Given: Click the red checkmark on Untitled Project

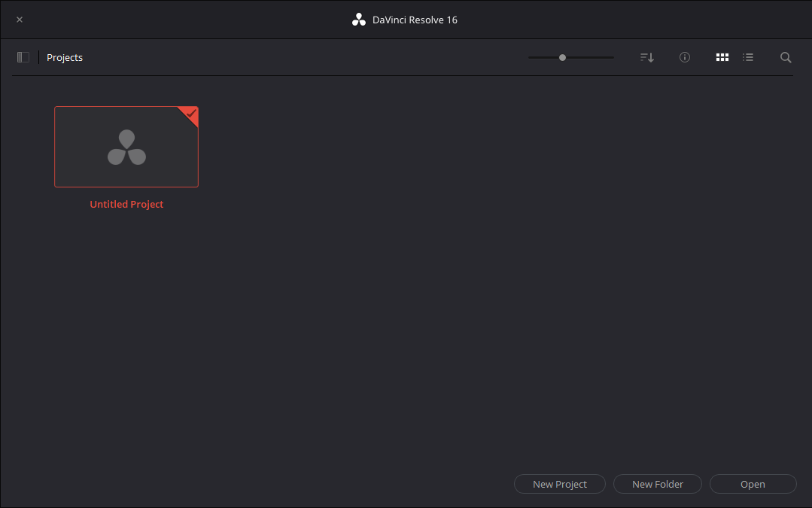Looking at the screenshot, I should click(x=191, y=113).
